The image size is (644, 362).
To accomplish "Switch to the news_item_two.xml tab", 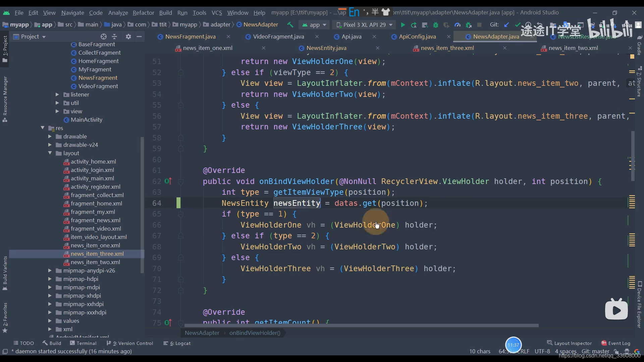I will [x=573, y=48].
